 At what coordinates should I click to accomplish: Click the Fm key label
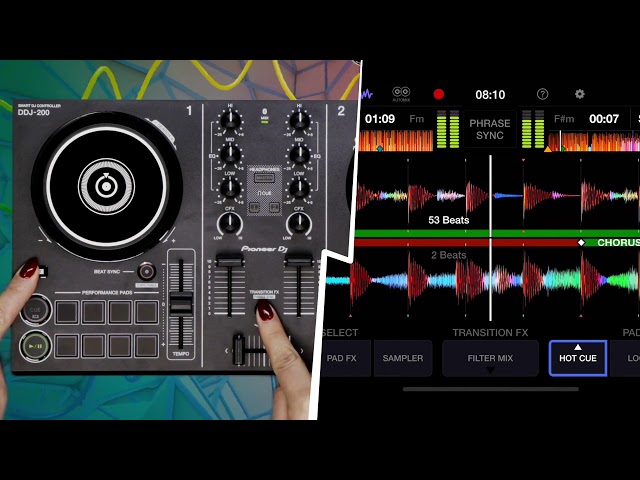pyautogui.click(x=417, y=119)
